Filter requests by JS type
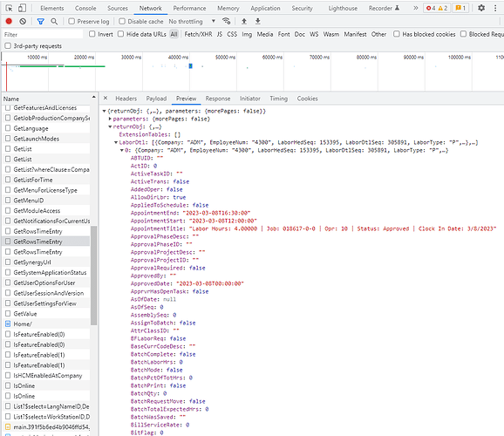504x436 pixels. coord(220,34)
